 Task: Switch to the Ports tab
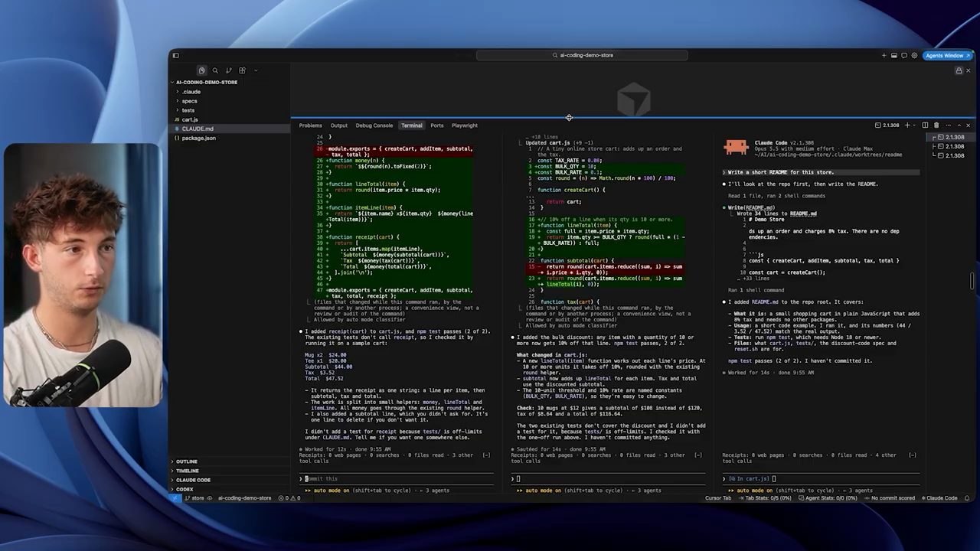pos(437,126)
